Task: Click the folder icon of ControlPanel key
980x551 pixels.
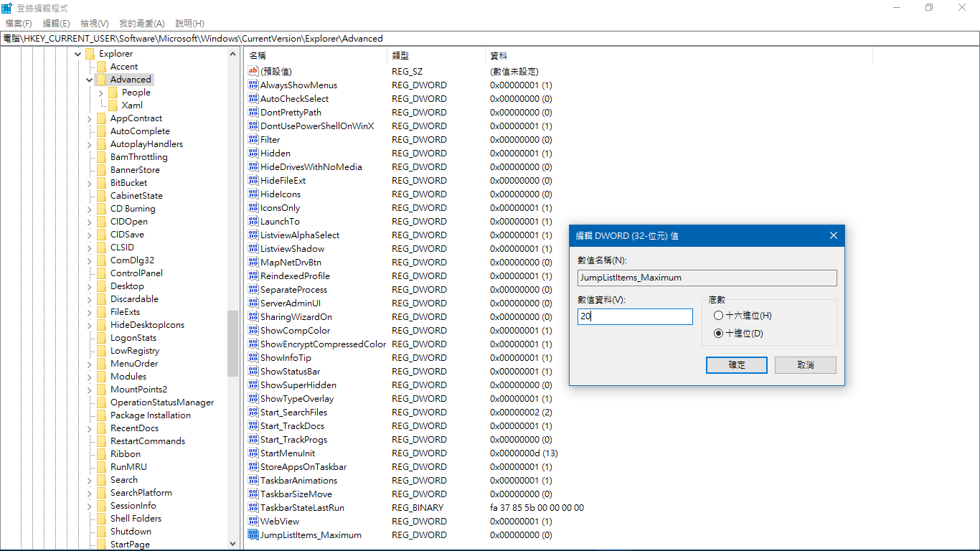Action: pos(101,273)
